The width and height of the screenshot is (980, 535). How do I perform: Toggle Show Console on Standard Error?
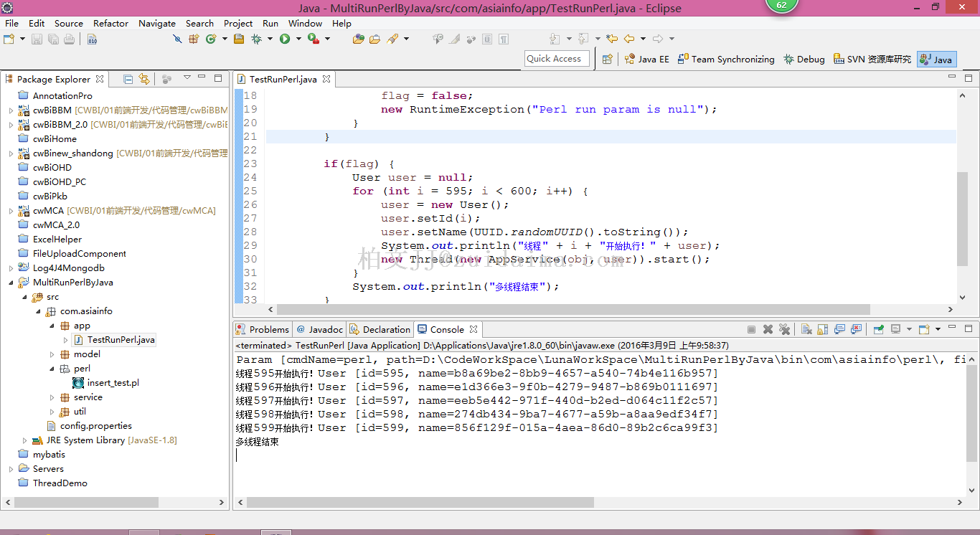[856, 329]
